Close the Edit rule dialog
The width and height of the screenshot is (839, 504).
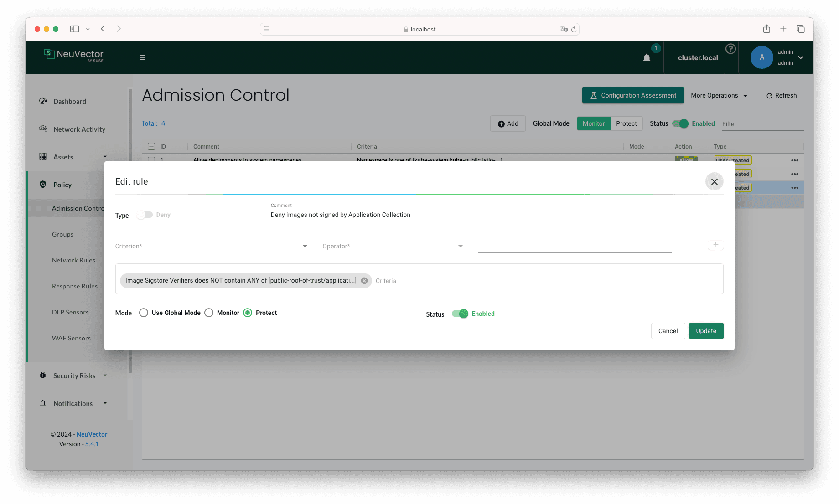(714, 181)
